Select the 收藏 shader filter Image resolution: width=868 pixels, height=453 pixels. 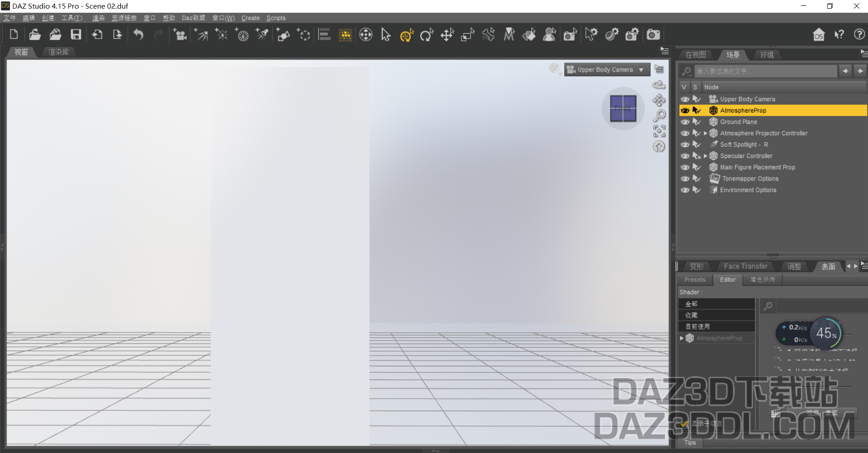point(716,315)
